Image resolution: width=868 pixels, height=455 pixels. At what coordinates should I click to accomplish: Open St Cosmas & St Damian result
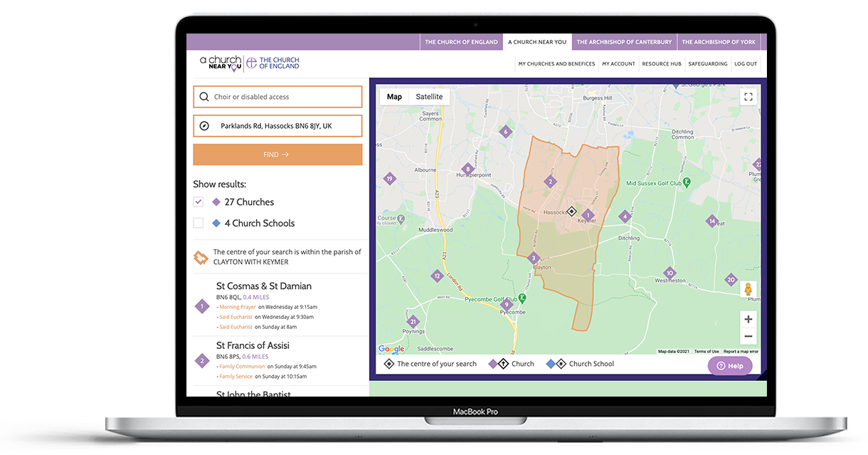click(264, 286)
